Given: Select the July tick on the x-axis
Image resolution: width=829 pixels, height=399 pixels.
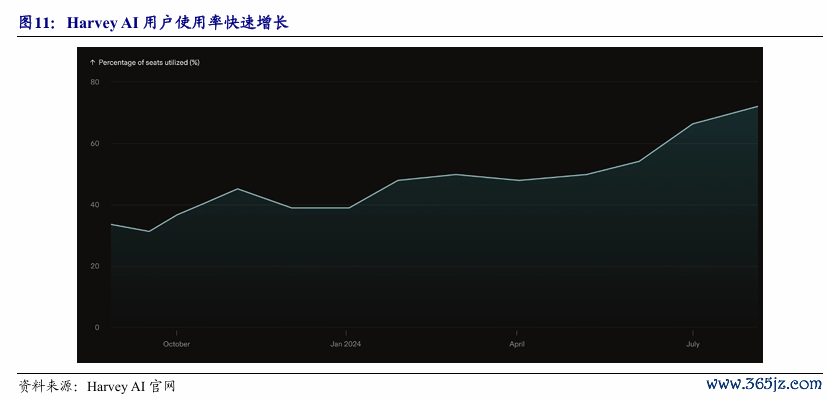Looking at the screenshot, I should point(693,344).
